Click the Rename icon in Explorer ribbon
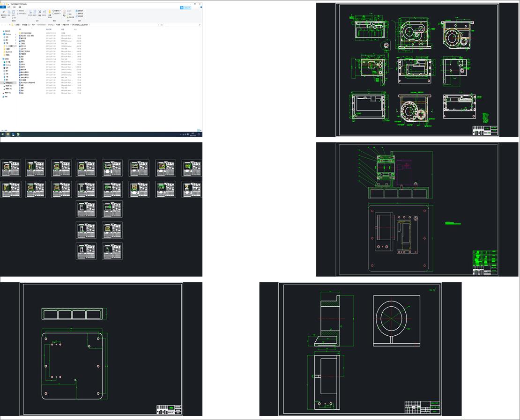Screen dimensions: 520x420 tap(44, 12)
